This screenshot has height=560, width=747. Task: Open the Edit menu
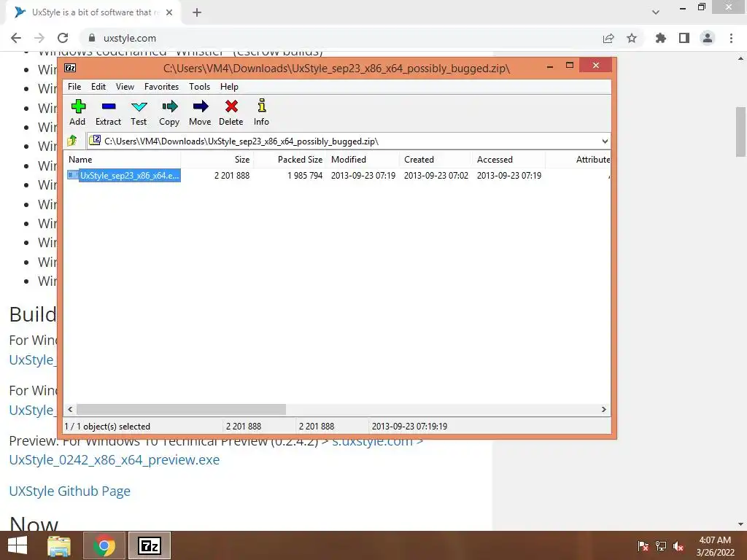pyautogui.click(x=98, y=87)
